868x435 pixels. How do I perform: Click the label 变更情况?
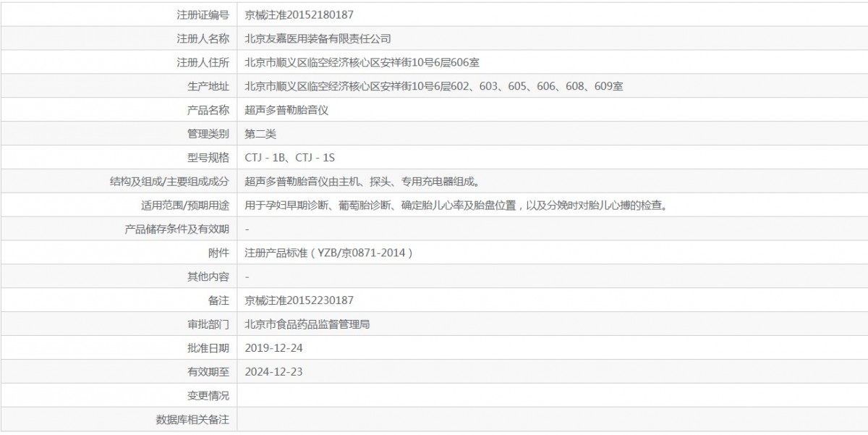pos(208,397)
